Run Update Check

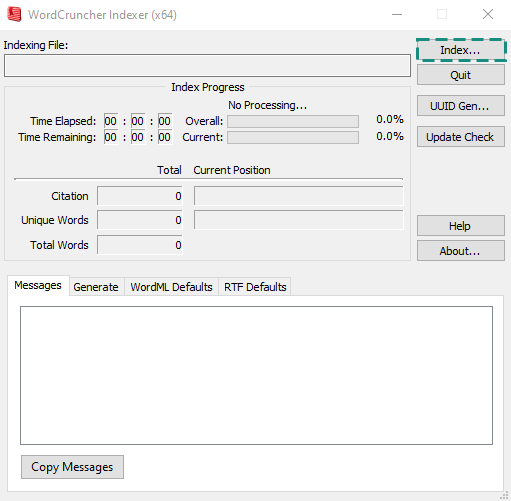pos(461,137)
